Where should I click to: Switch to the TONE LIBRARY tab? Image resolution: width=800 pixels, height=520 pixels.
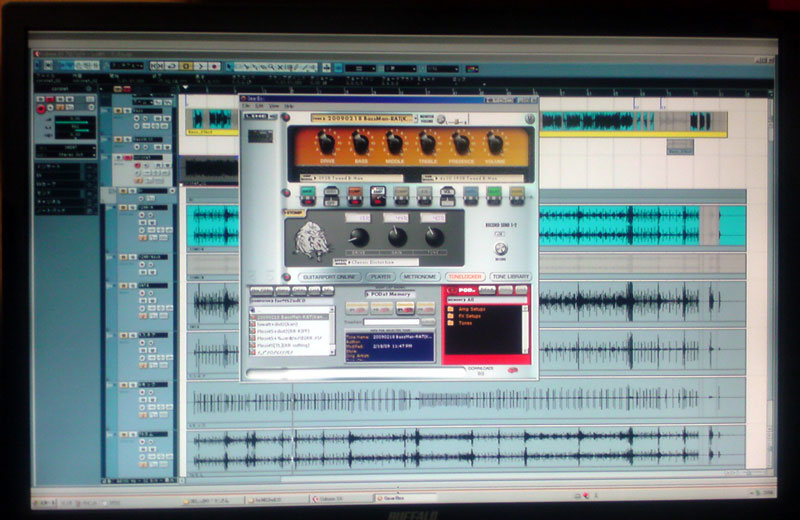[510, 277]
